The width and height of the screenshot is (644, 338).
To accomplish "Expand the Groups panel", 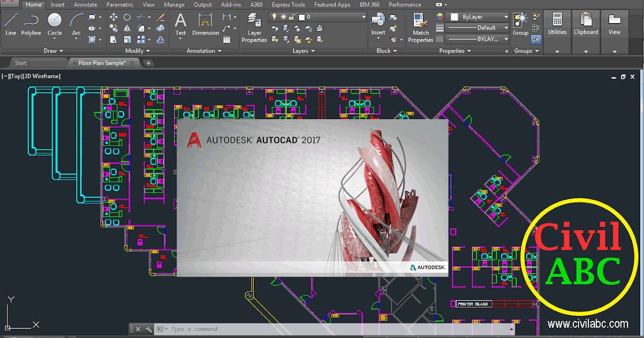I will point(526,51).
